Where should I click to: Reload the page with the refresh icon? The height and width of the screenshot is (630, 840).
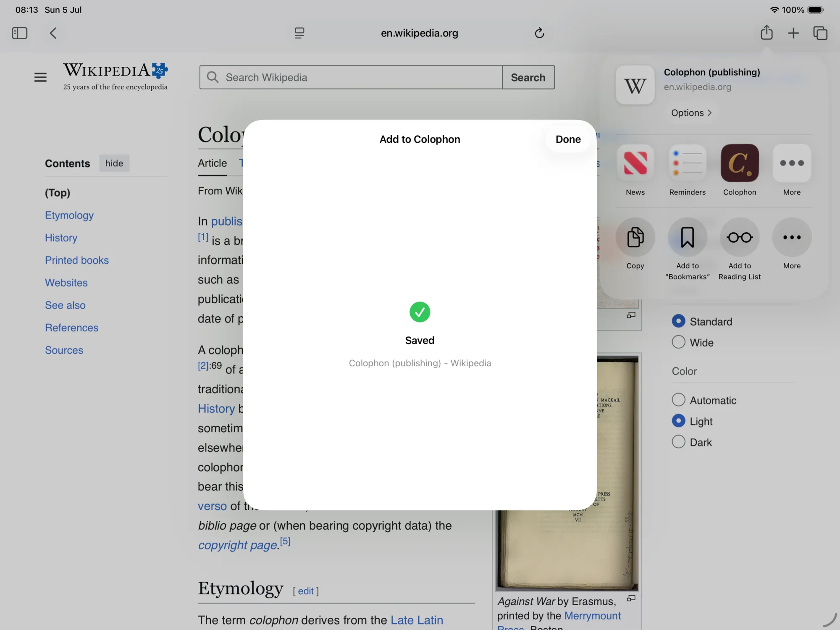pyautogui.click(x=539, y=33)
